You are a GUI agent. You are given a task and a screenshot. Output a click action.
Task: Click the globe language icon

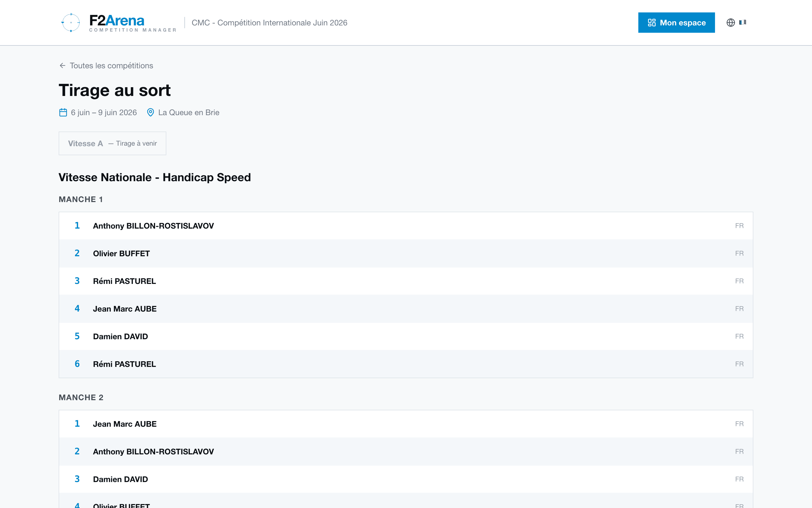(731, 23)
